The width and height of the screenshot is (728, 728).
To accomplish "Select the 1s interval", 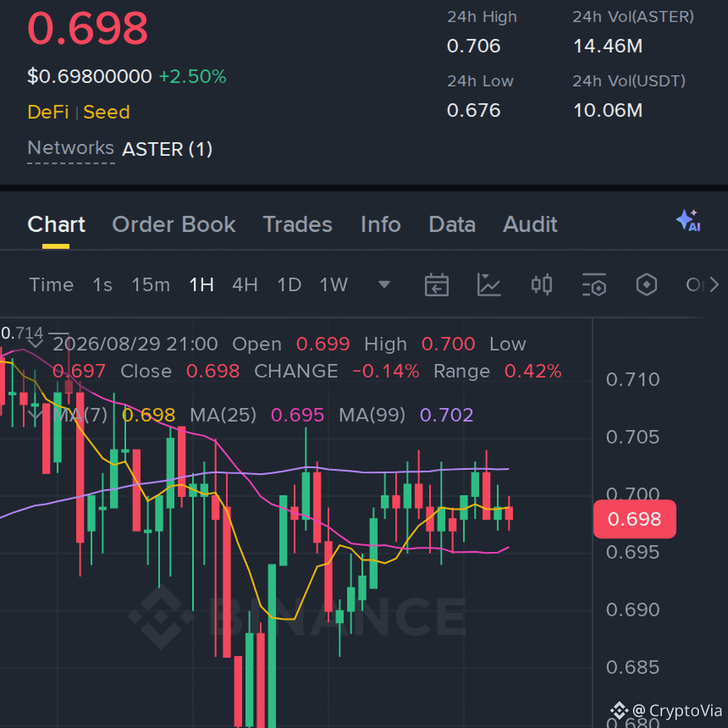I will 102,284.
